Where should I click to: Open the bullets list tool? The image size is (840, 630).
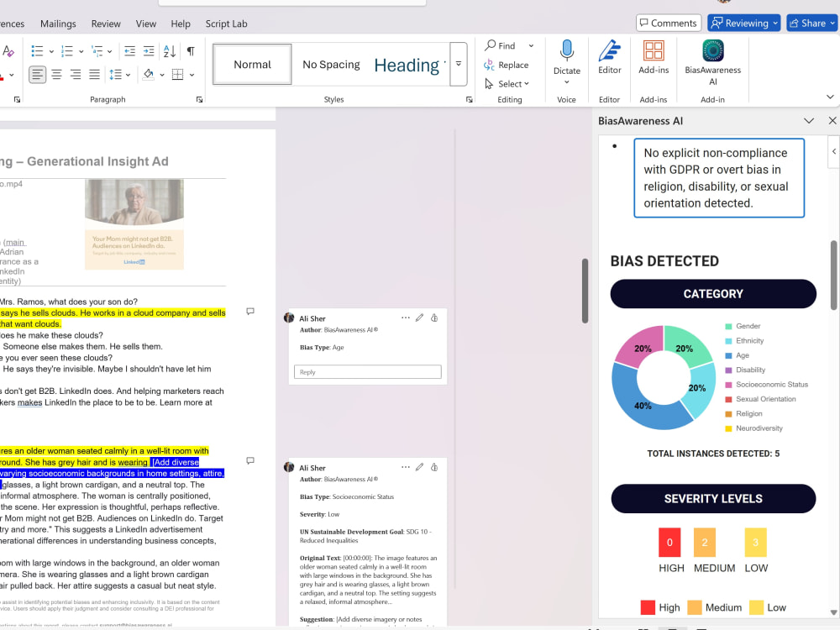pyautogui.click(x=37, y=51)
